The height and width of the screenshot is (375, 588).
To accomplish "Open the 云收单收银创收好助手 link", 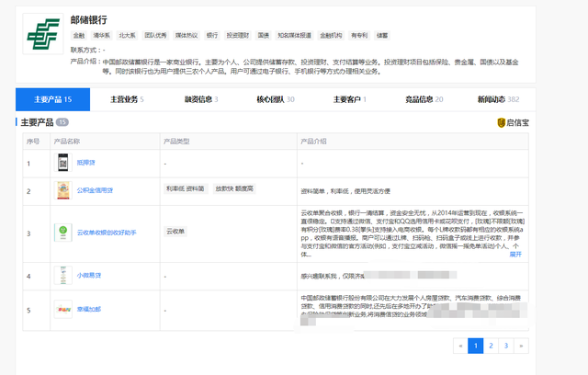I will 107,233.
